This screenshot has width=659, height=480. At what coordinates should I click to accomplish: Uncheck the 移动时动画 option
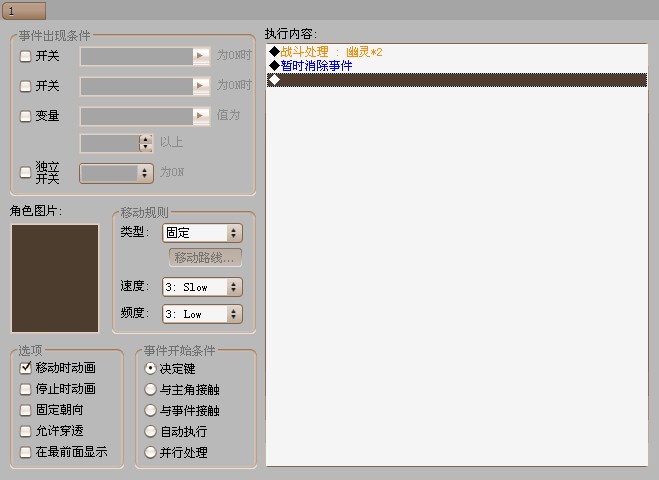tap(26, 368)
